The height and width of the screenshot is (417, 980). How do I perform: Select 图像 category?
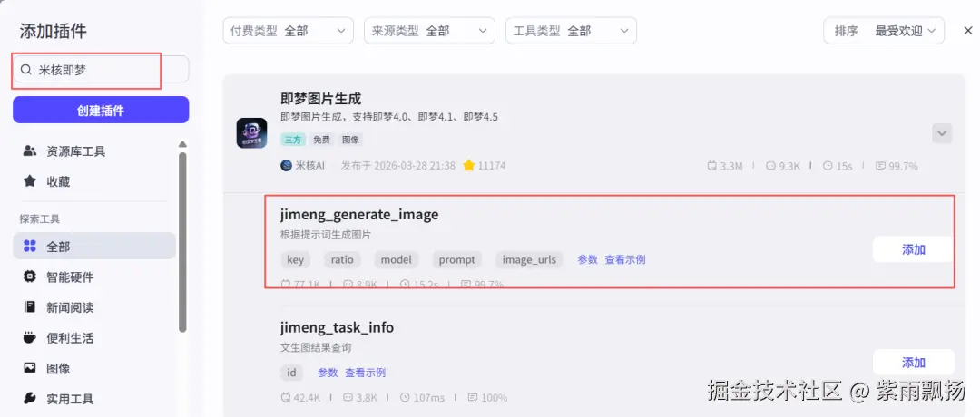click(94, 368)
